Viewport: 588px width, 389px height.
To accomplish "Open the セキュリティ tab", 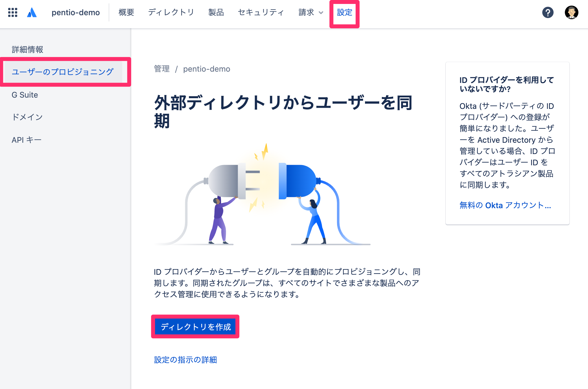I will click(261, 12).
